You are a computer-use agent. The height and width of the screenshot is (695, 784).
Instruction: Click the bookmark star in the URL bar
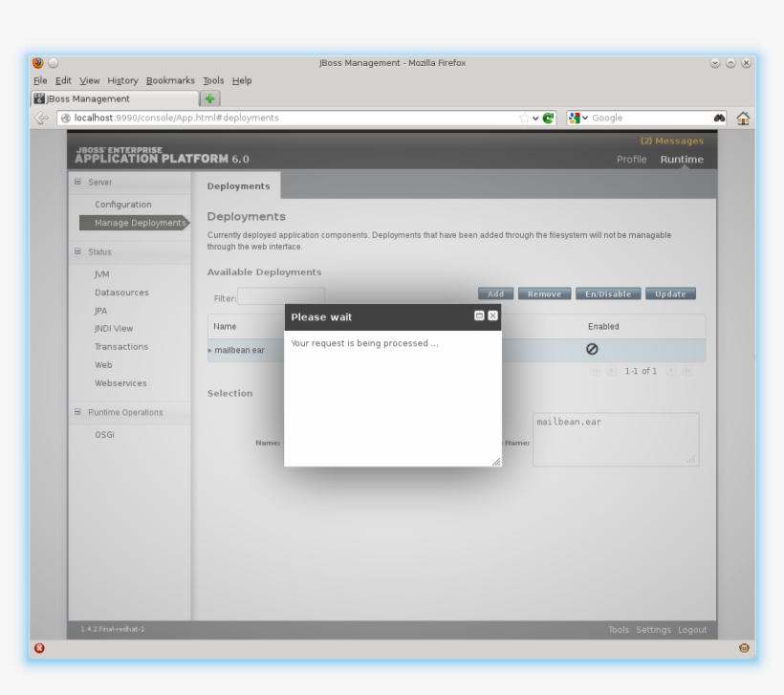pos(523,119)
